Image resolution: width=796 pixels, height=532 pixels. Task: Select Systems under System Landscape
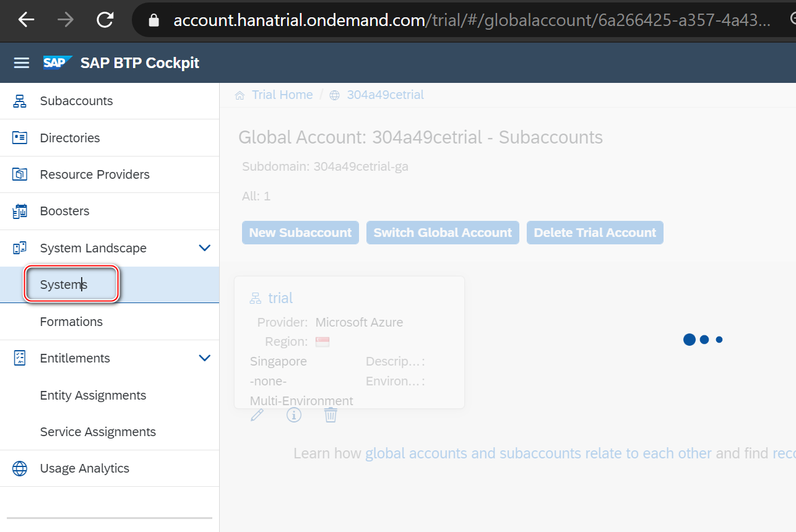point(110,285)
